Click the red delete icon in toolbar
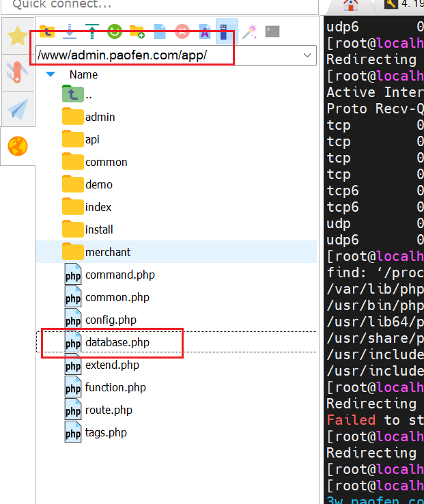 point(182,31)
